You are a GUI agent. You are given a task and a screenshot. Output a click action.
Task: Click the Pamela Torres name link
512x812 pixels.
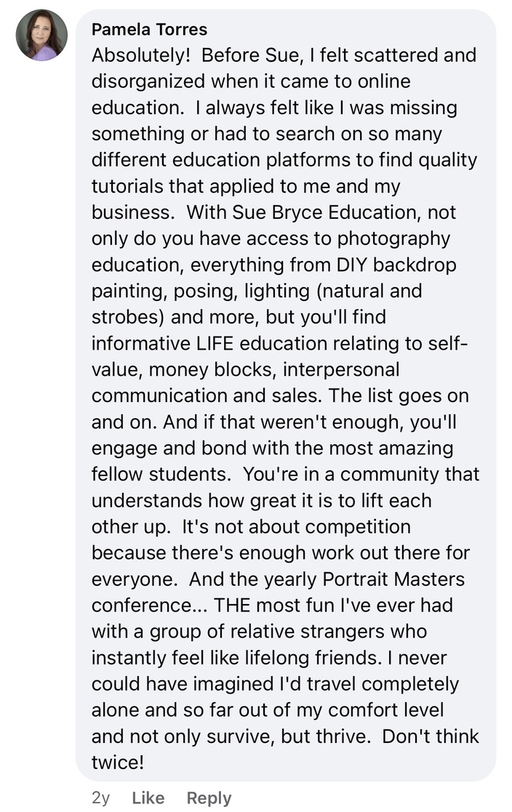(x=149, y=30)
